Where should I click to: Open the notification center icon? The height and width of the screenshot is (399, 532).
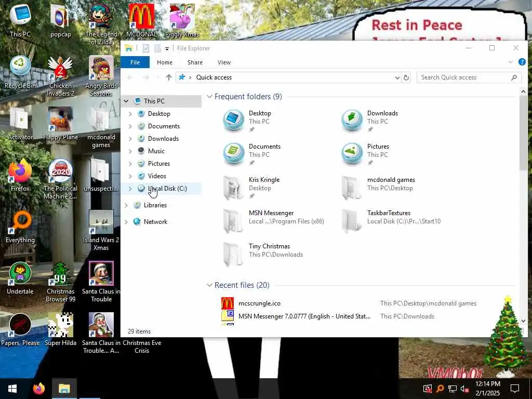tap(515, 389)
